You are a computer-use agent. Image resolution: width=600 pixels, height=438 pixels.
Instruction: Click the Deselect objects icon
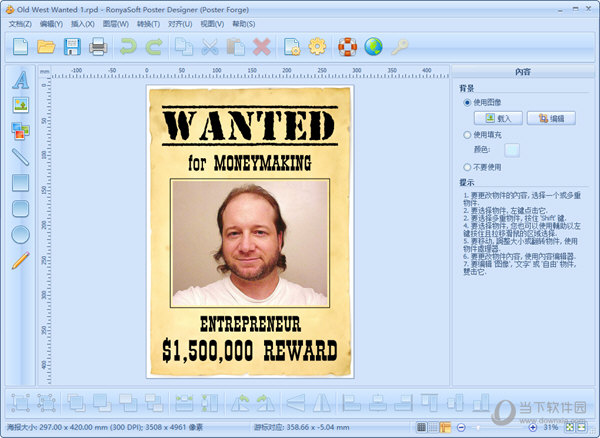tap(46, 403)
